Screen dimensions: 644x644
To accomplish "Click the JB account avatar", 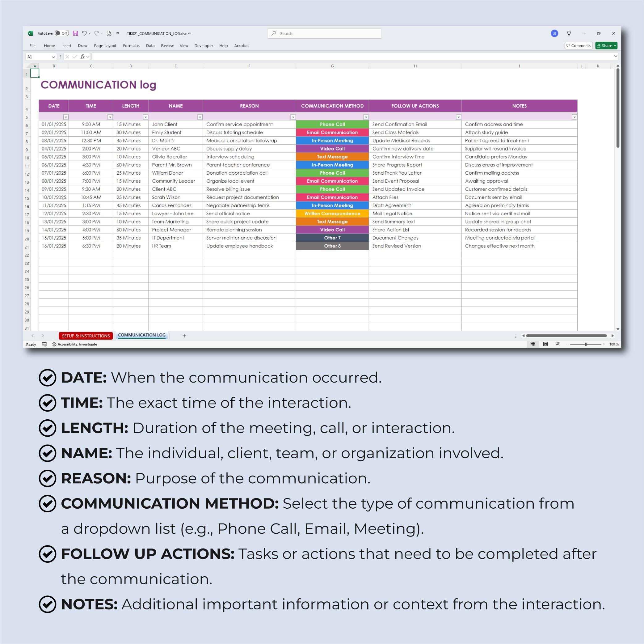I will coord(554,33).
